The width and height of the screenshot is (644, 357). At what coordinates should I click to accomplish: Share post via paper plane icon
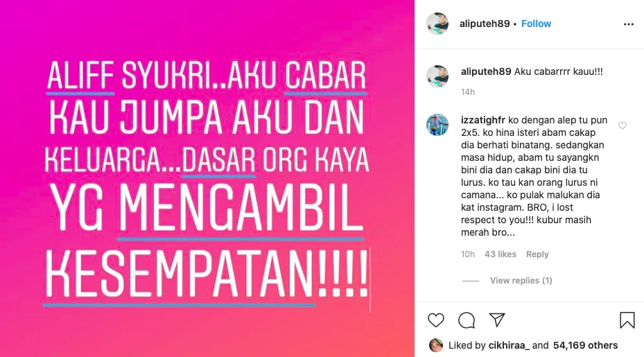coord(497,320)
